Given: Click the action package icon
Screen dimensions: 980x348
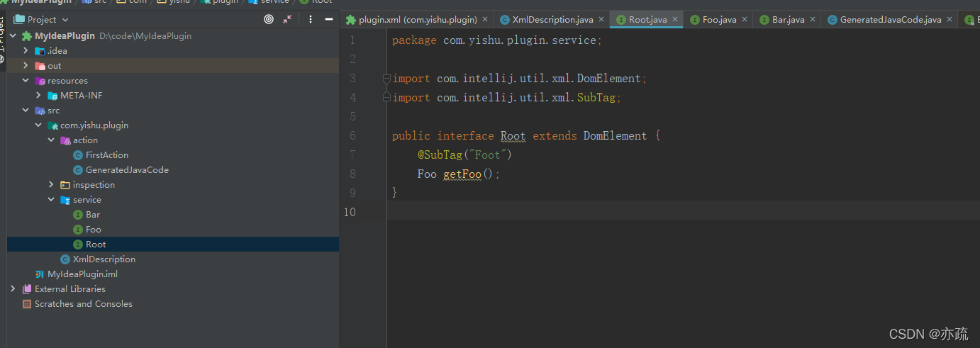Looking at the screenshot, I should click(65, 140).
